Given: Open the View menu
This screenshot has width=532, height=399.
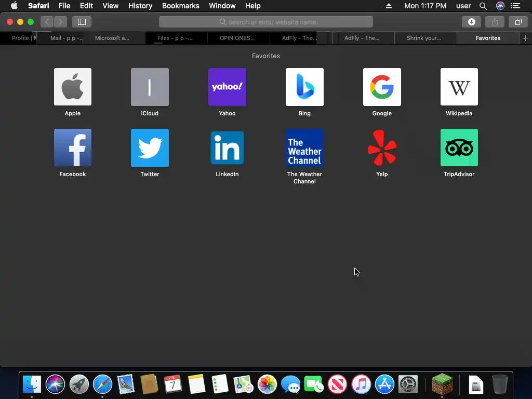Looking at the screenshot, I should click(x=110, y=6).
